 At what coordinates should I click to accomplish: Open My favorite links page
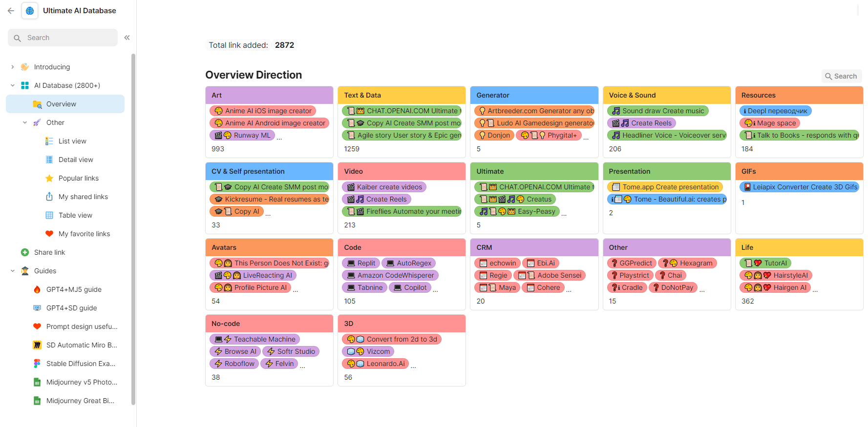point(84,234)
